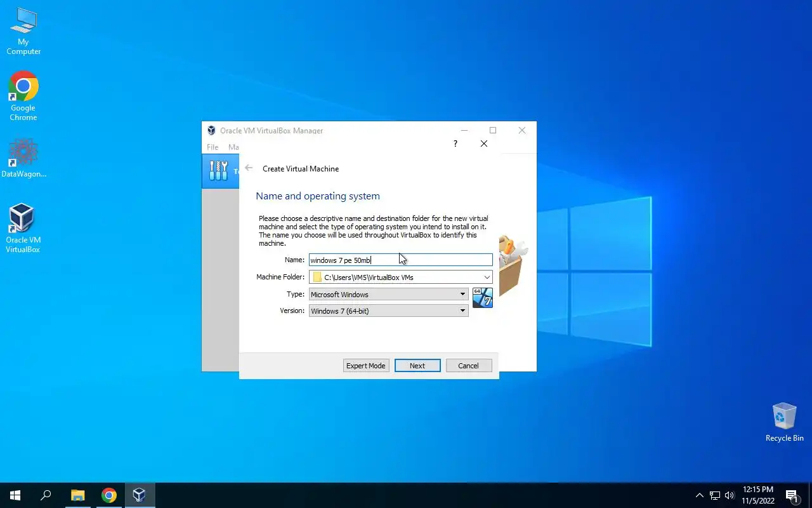812x508 pixels.
Task: Open My Computer desktop icon
Action: pos(23,32)
